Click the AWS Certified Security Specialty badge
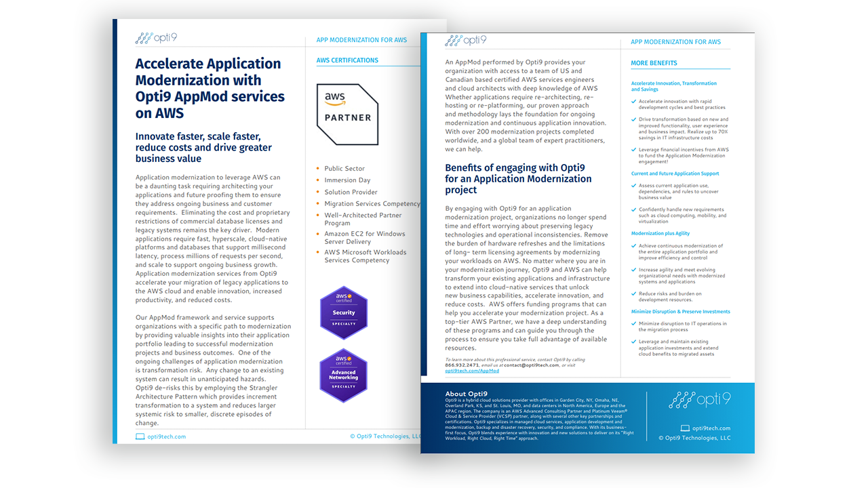The image size is (868, 488). click(x=344, y=312)
